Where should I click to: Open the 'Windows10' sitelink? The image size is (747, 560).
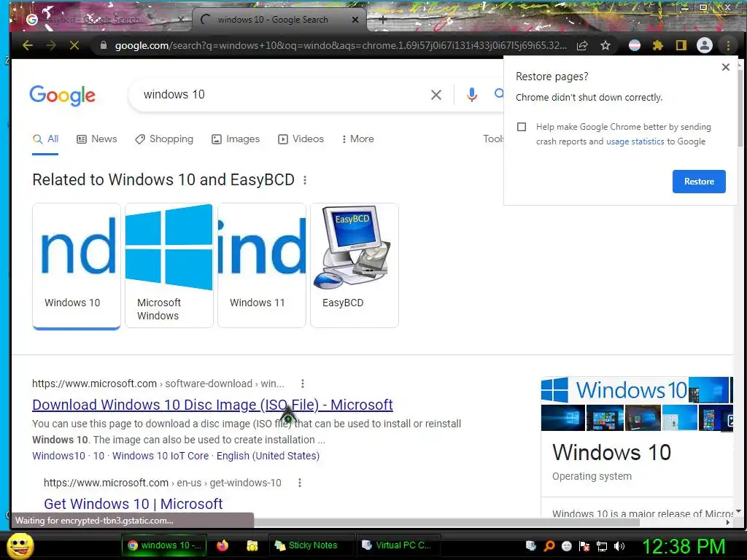(x=58, y=456)
